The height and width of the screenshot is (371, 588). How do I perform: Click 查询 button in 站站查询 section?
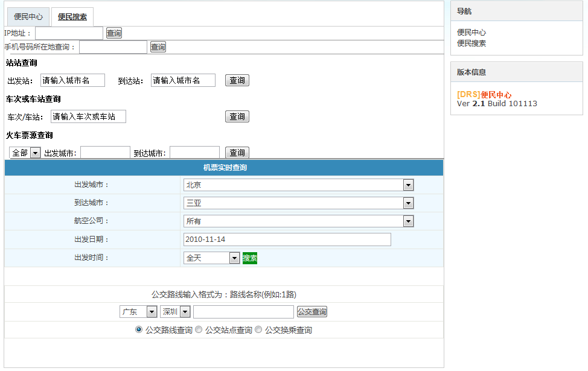coord(237,80)
